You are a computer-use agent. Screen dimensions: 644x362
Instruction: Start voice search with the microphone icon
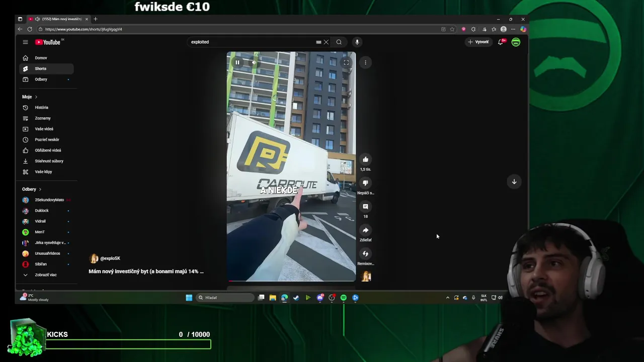(x=357, y=42)
